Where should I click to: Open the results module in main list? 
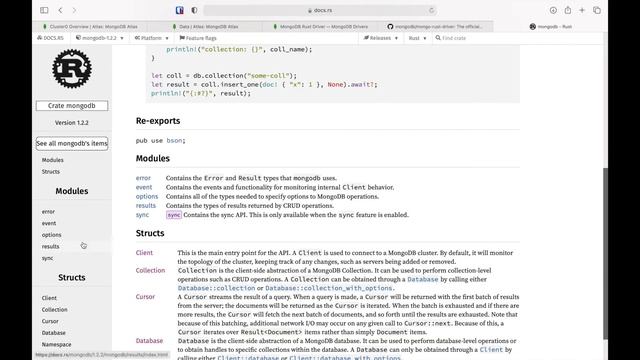[146, 206]
